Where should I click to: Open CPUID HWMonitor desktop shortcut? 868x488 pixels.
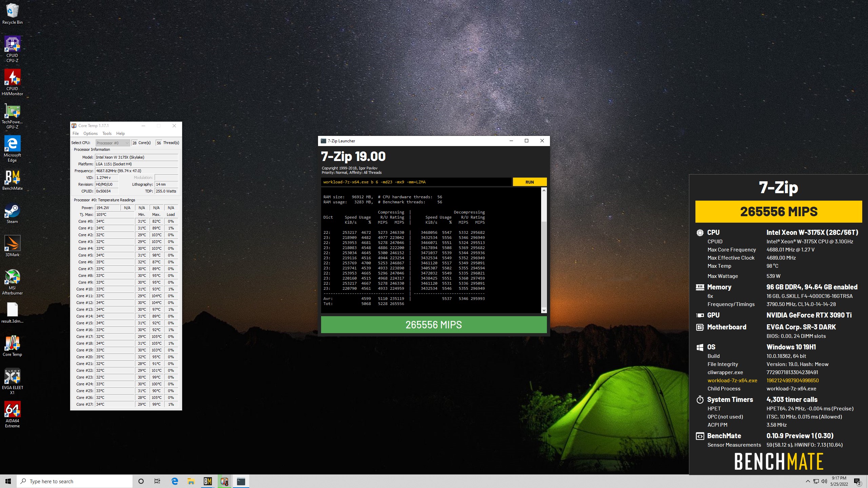click(x=12, y=83)
